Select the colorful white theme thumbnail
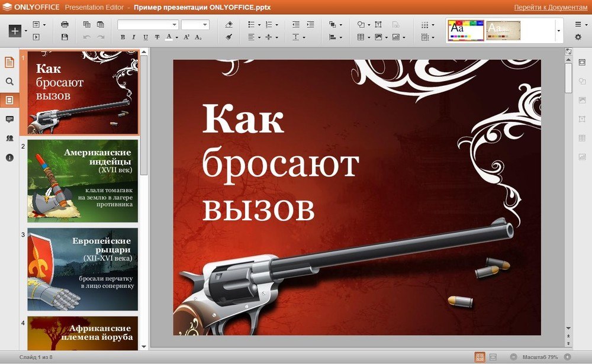Viewport: 592px width, 364px height. 466,30
